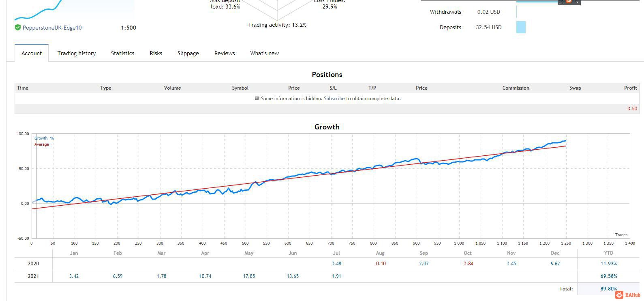The image size is (644, 301).
Task: Open the Reviews tab
Action: (225, 53)
